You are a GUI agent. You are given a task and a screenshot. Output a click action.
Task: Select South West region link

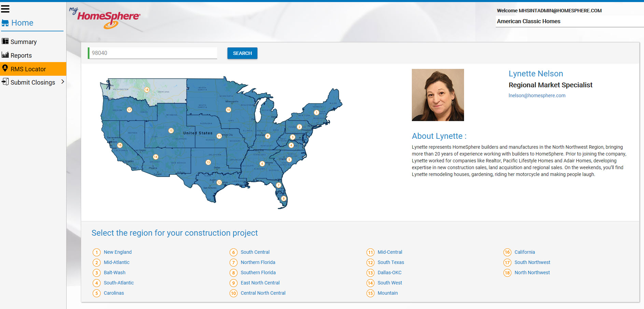[390, 283]
